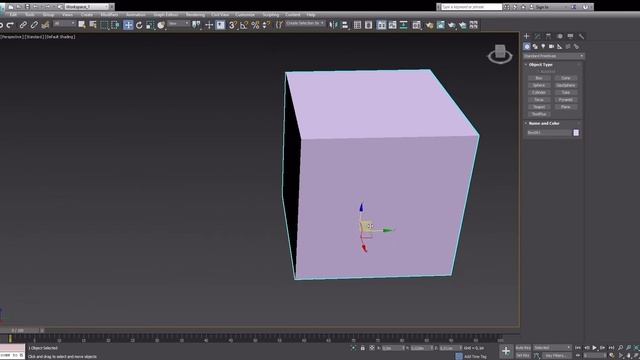The image size is (640, 360).
Task: Toggle Percent Snap
Action: [256, 25]
